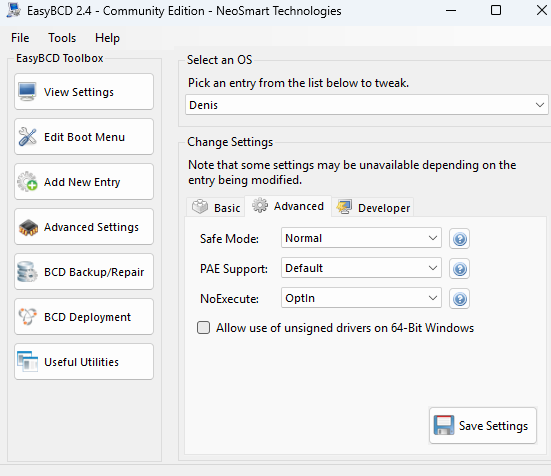This screenshot has height=476, width=551.
Task: Click the BCD Backup/Repair database icon
Action: pyautogui.click(x=27, y=272)
